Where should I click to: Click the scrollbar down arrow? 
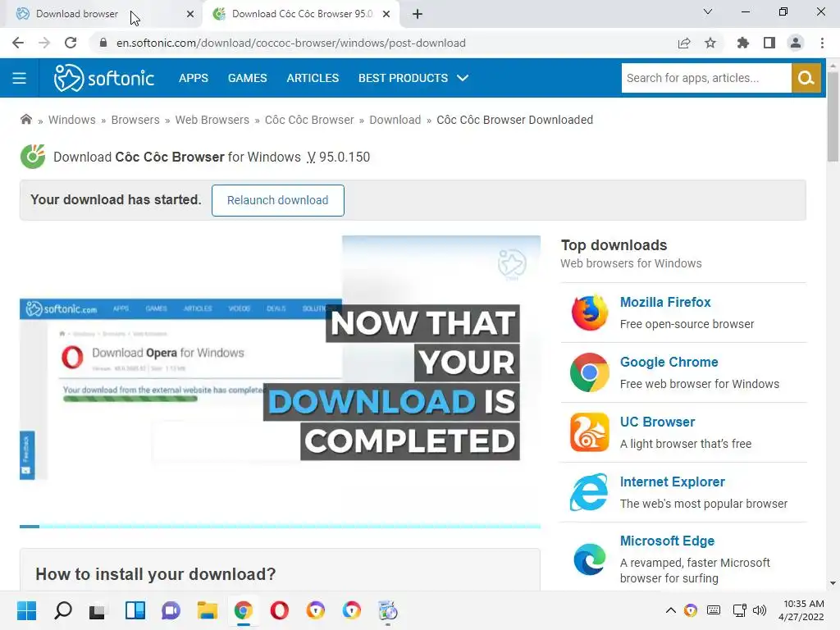tap(833, 583)
